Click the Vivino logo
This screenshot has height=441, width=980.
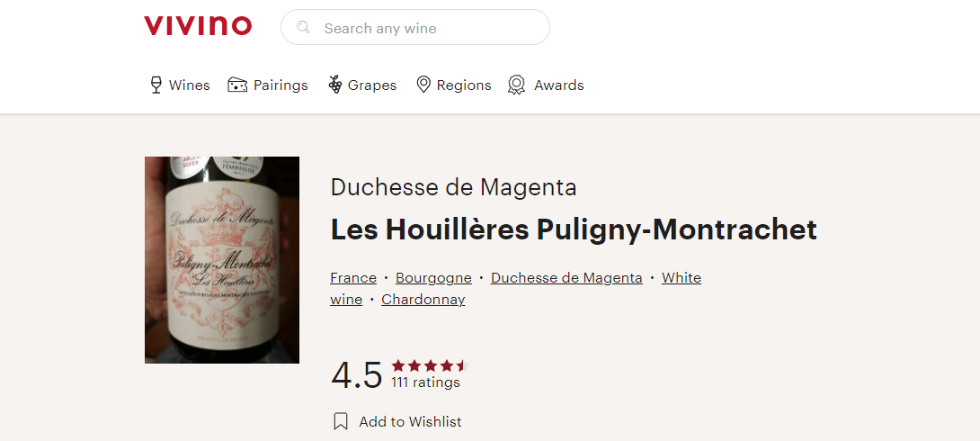[x=198, y=26]
